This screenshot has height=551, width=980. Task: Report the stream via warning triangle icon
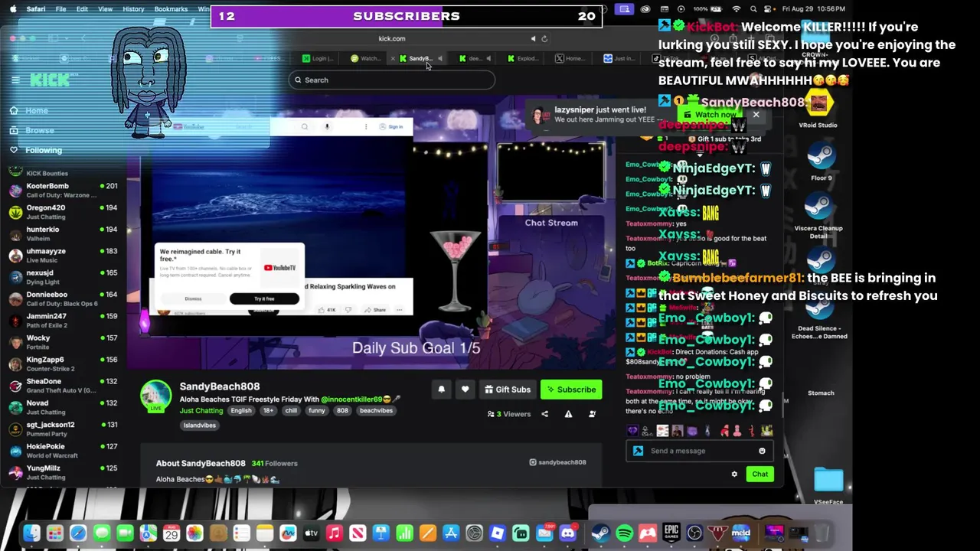point(568,414)
